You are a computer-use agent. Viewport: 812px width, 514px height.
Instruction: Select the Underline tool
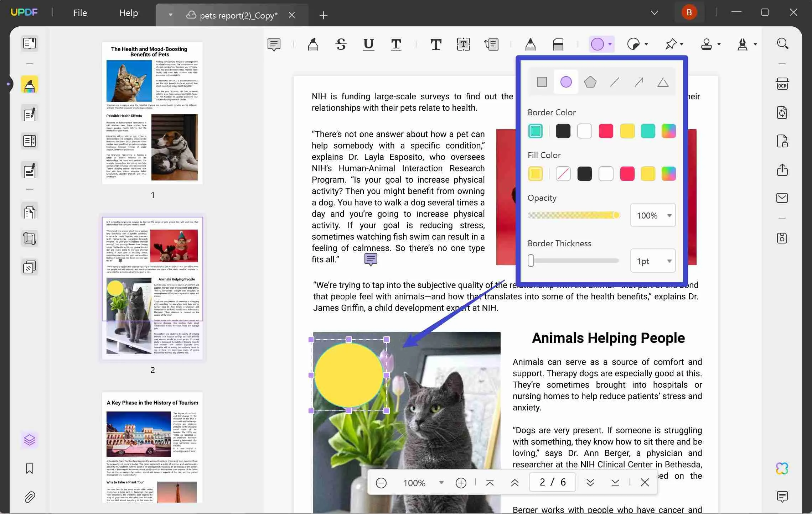tap(368, 44)
